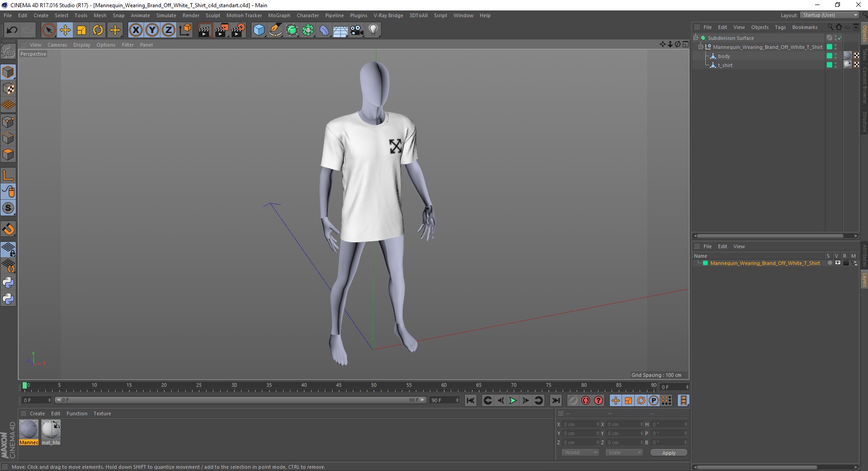Toggle Subdivision Surface enable checkmark
This screenshot has width=868, height=471.
839,38
